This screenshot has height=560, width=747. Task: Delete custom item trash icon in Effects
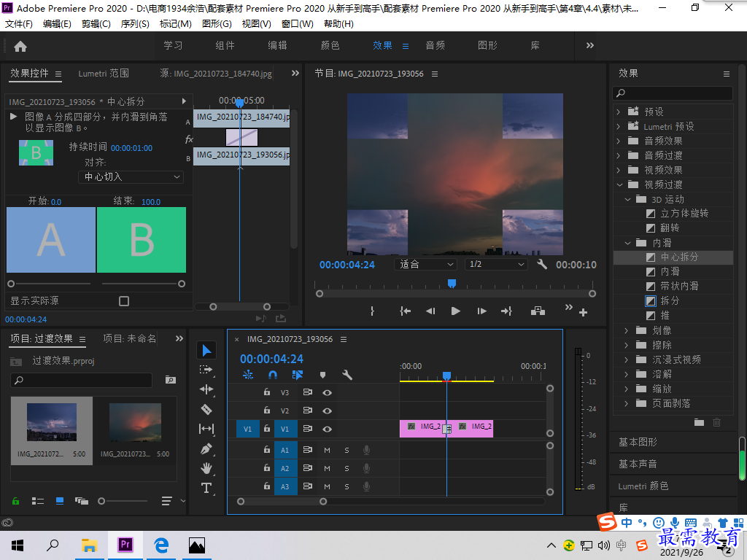[716, 422]
